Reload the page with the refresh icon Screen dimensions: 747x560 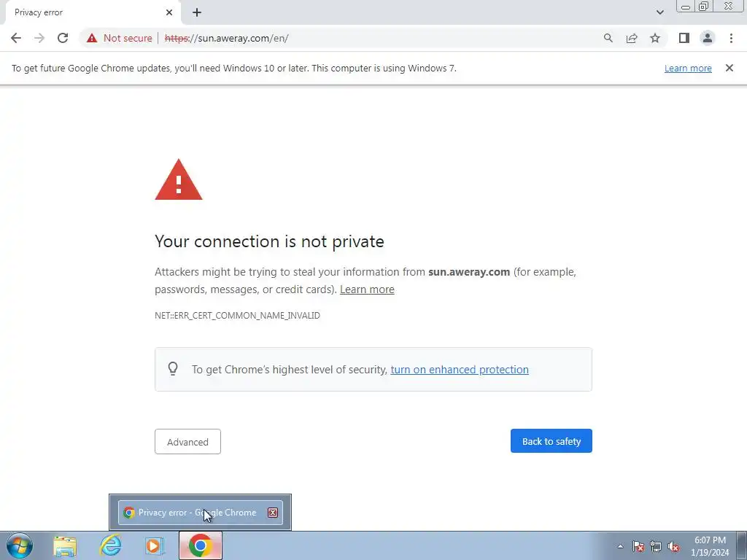pos(63,38)
